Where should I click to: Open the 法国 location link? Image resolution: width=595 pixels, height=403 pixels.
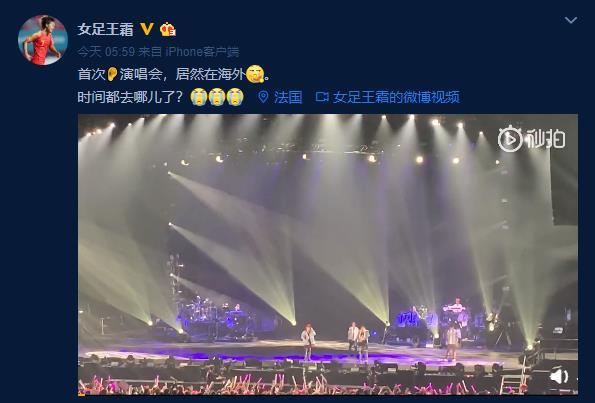288,98
